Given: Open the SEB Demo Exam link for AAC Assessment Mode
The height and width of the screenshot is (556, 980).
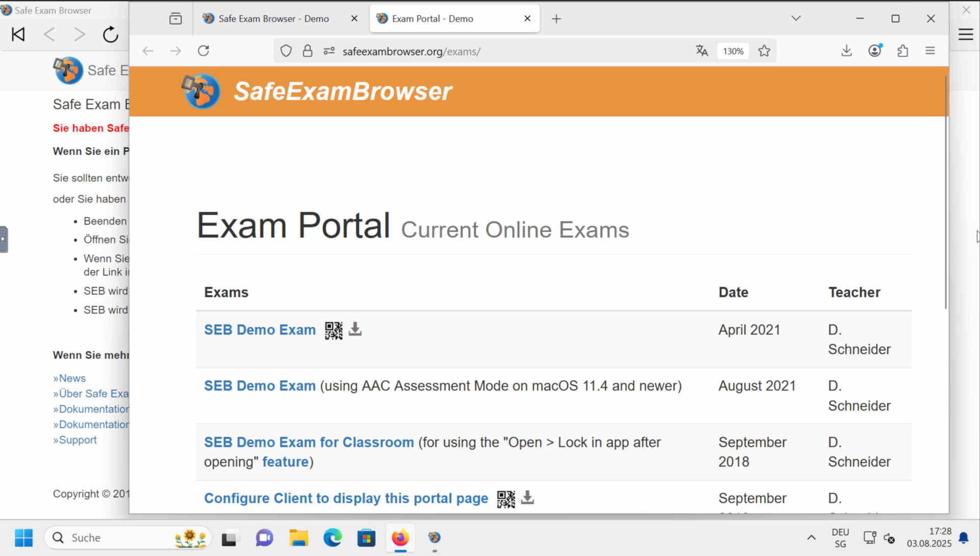Looking at the screenshot, I should [260, 386].
